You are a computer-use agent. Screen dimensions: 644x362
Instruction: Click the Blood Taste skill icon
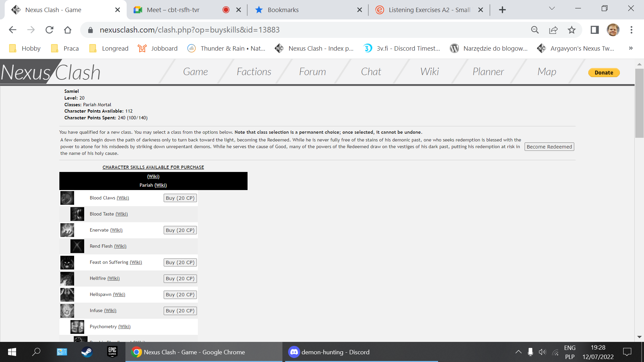click(x=77, y=214)
